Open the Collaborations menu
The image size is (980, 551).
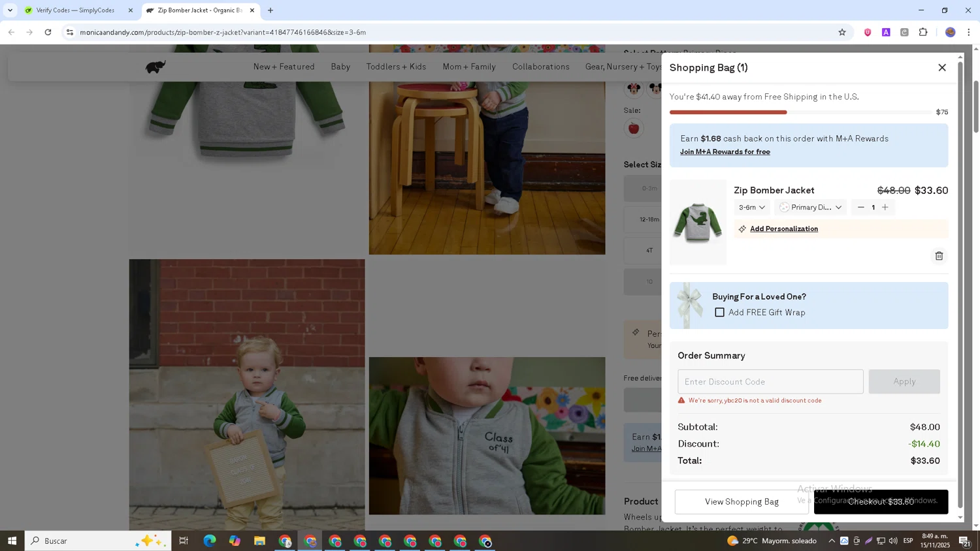click(540, 67)
